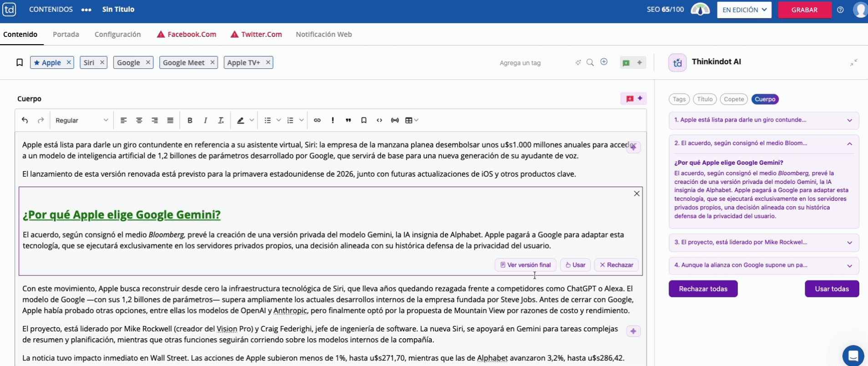Image resolution: width=868 pixels, height=366 pixels.
Task: Select the Título filter chip in Thinkindot AI
Action: coord(705,99)
